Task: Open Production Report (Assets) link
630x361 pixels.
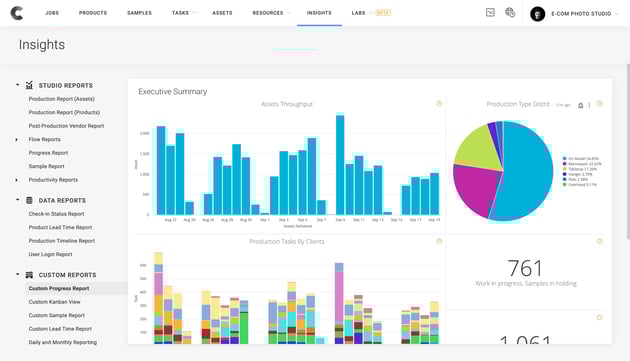Action: point(61,99)
